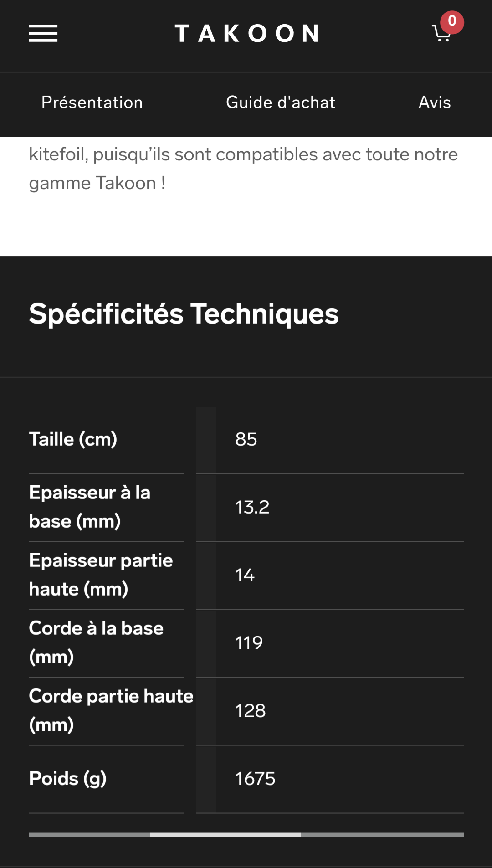492x868 pixels.
Task: Select the 128 chord value
Action: click(250, 711)
